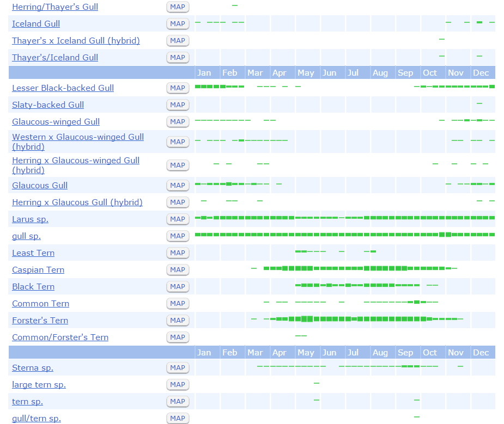This screenshot has width=504, height=424.
Task: Open the Western x Glaucous-winged Gull (hybrid) link
Action: 78,142
